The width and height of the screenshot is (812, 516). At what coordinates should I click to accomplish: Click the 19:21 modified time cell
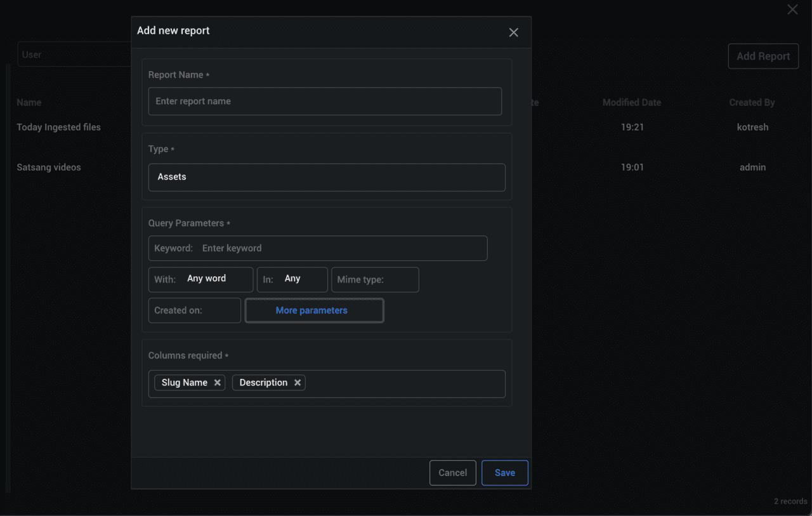(x=632, y=127)
